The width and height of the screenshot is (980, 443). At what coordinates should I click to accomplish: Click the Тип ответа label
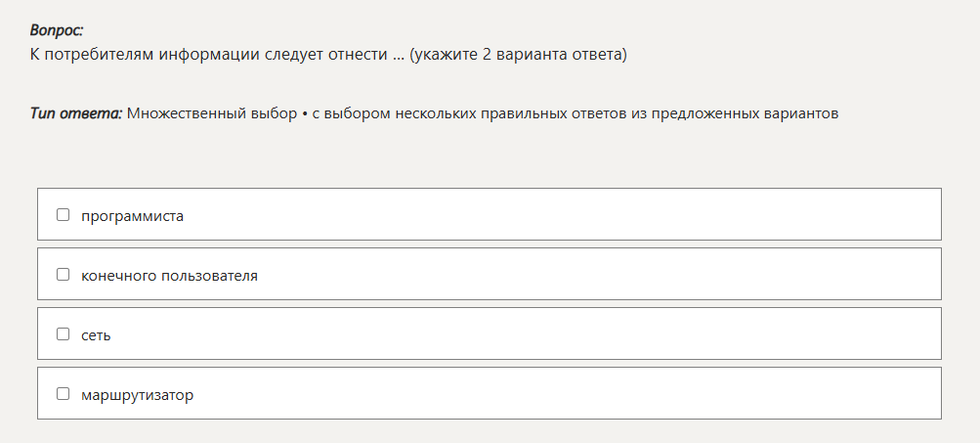pos(75,113)
